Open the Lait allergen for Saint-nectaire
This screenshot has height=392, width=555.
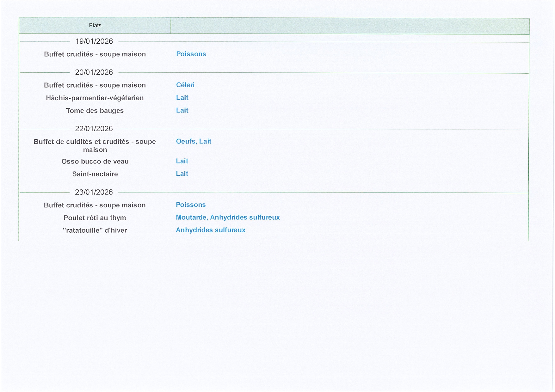pyautogui.click(x=182, y=174)
